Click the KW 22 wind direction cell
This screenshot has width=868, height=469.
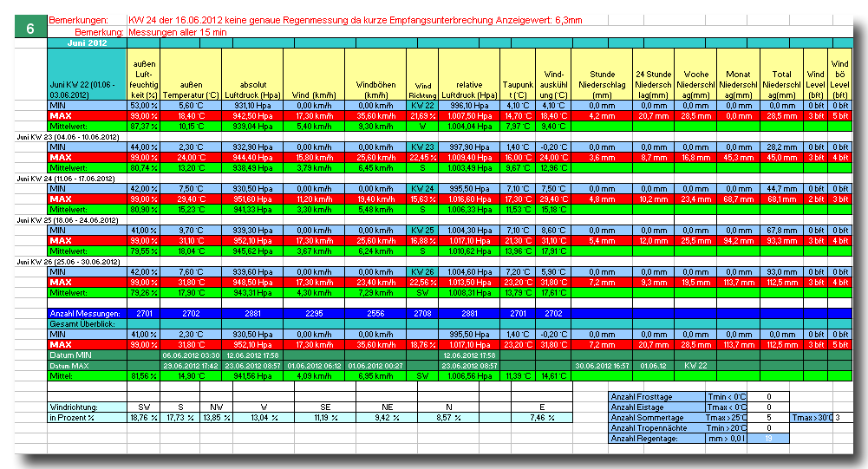click(x=422, y=105)
